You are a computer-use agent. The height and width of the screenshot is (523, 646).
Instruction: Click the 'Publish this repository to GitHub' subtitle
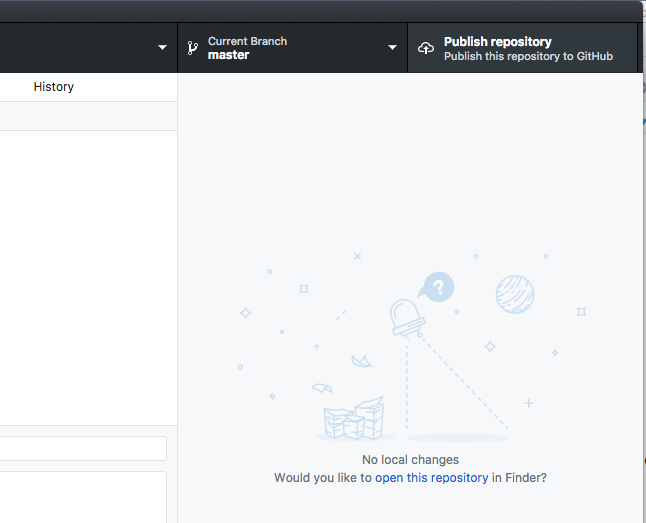(528, 56)
